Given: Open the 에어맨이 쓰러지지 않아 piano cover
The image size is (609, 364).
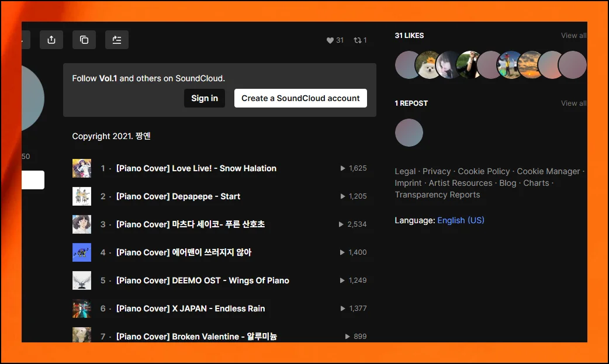Looking at the screenshot, I should (x=184, y=252).
